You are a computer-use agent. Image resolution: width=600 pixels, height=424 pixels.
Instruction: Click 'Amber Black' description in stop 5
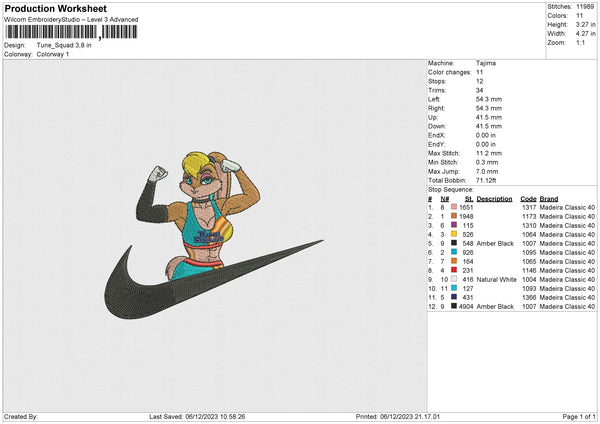coord(495,243)
